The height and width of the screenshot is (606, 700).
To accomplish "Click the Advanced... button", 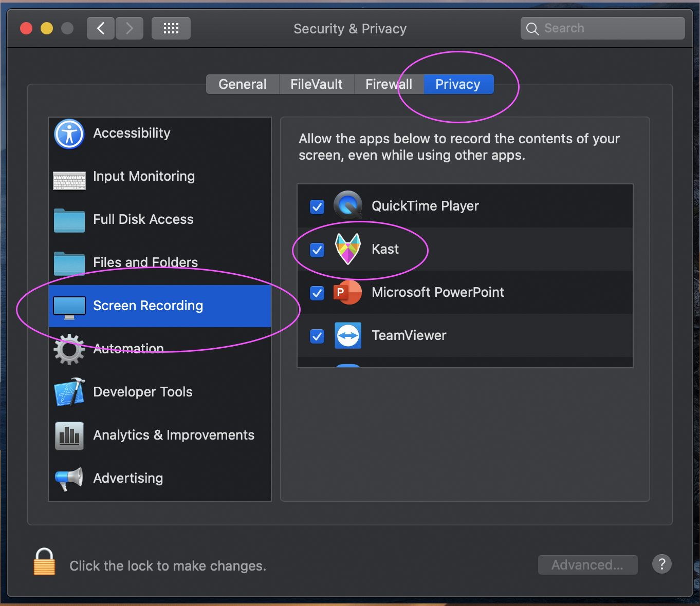I will pyautogui.click(x=587, y=565).
